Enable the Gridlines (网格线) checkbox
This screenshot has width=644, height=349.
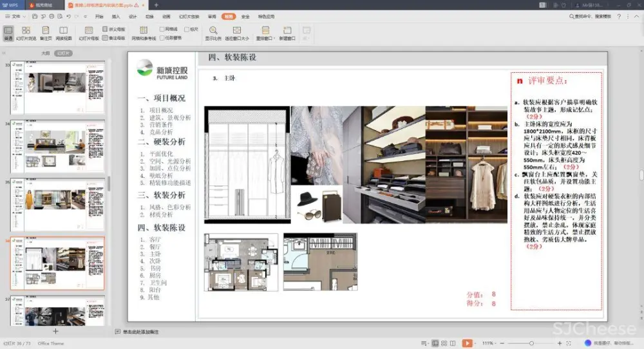(x=162, y=29)
